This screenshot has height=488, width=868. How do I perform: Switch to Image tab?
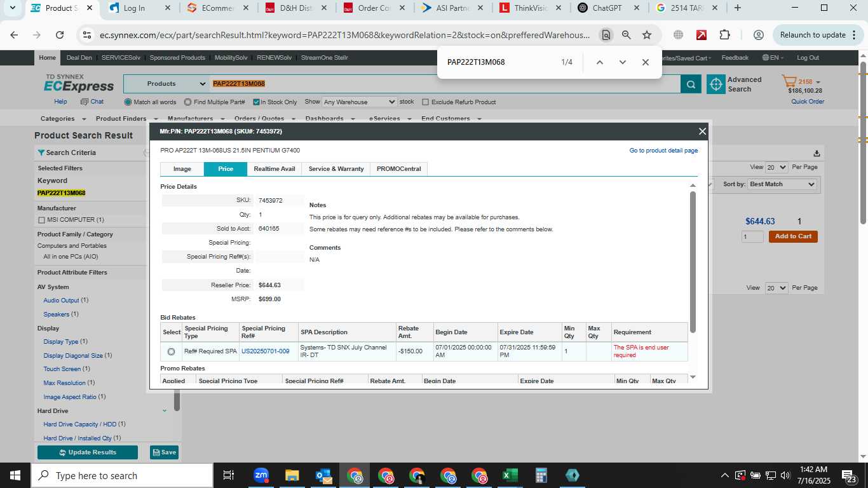pos(182,169)
